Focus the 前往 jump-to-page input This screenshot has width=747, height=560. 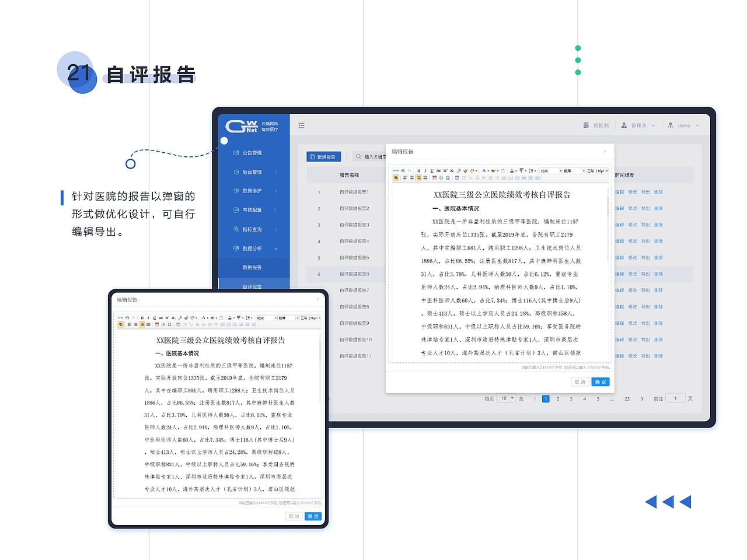675,398
